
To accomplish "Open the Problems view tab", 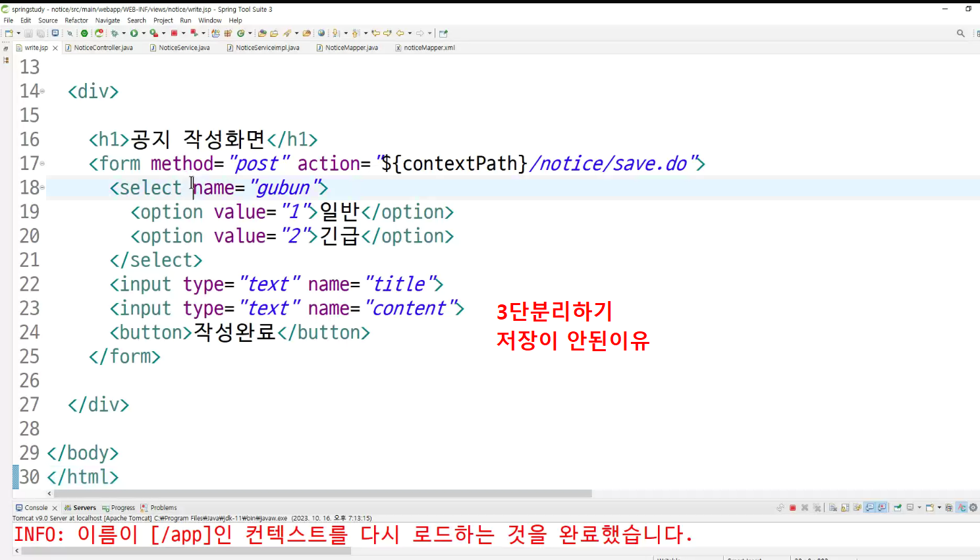I will pyautogui.click(x=159, y=508).
